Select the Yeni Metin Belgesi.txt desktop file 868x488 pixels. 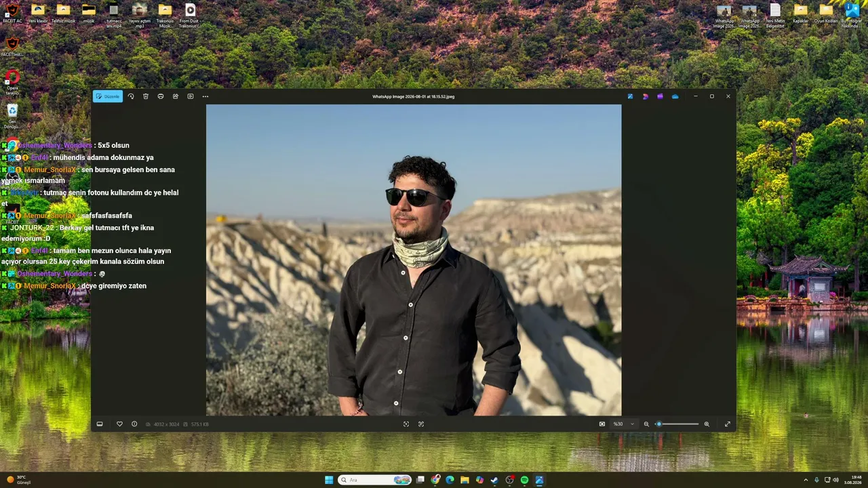775,15
